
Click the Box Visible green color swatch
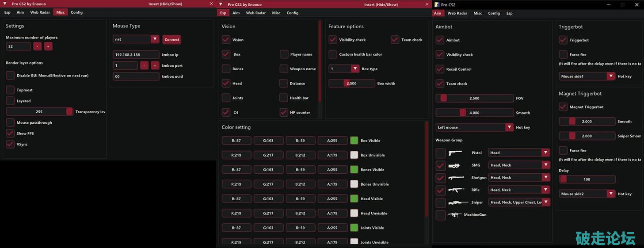[x=354, y=141]
